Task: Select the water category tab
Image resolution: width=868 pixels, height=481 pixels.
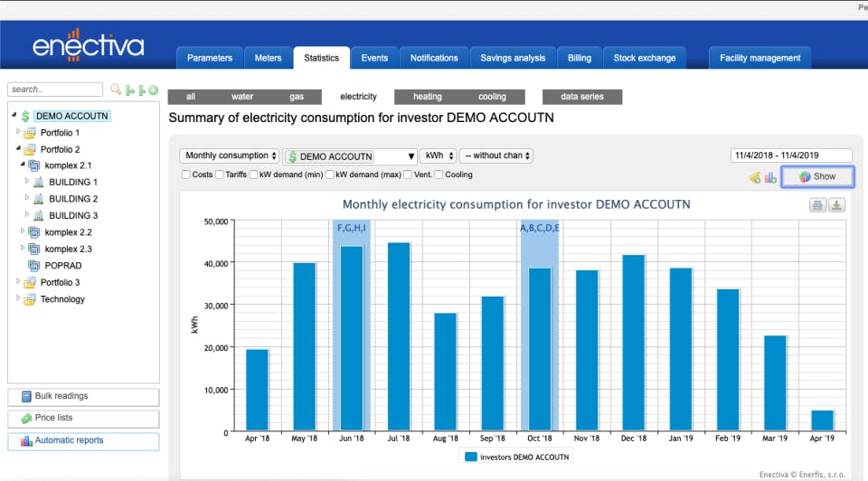Action: point(242,97)
